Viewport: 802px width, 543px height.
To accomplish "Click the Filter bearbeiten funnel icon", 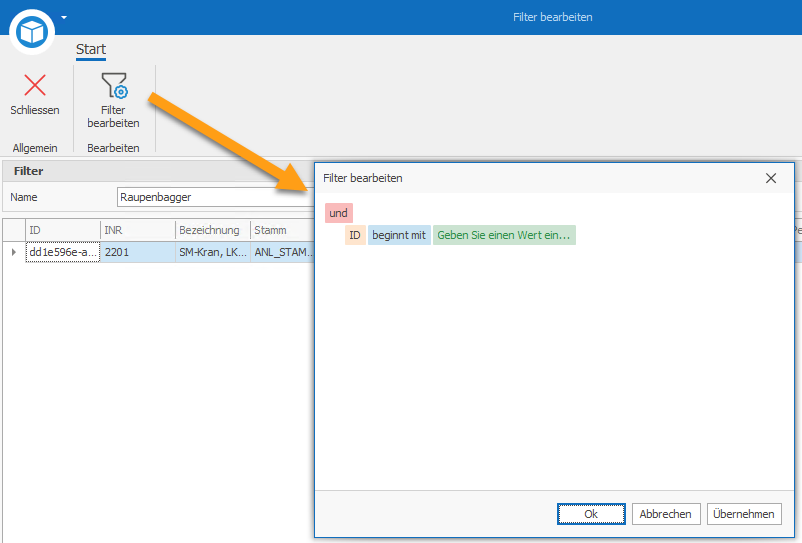I will pyautogui.click(x=114, y=85).
